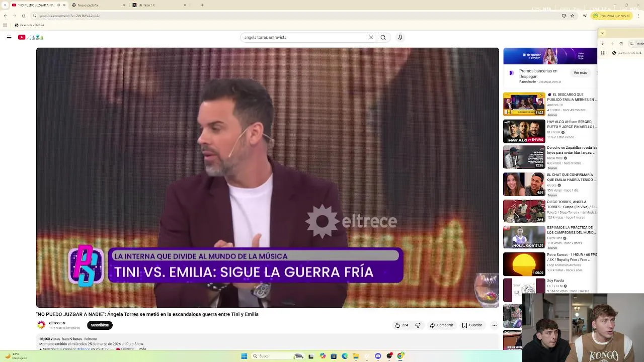Image resolution: width=644 pixels, height=362 pixels.
Task: Second window: open Paletools bookmark
Action: (x=628, y=53)
